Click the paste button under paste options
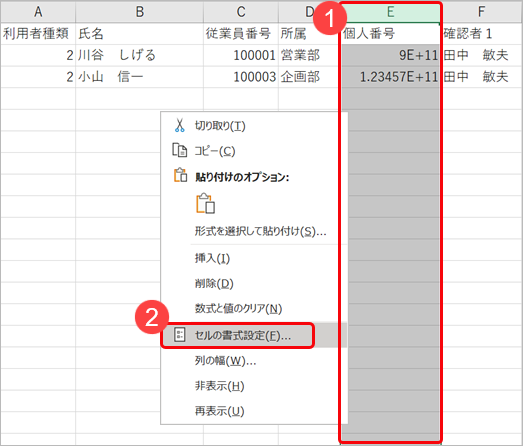The width and height of the screenshot is (523, 446). [x=205, y=203]
